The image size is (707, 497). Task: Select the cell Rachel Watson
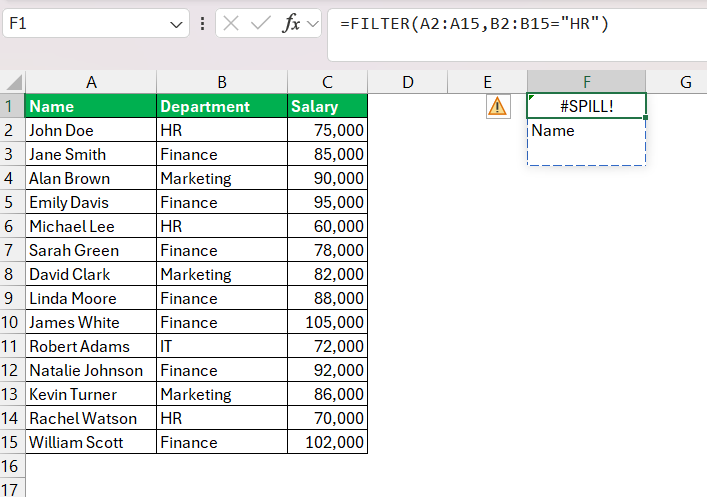(91, 418)
